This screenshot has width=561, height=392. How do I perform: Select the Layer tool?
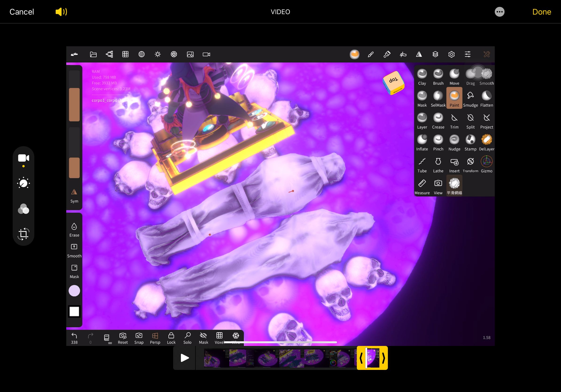(x=422, y=121)
